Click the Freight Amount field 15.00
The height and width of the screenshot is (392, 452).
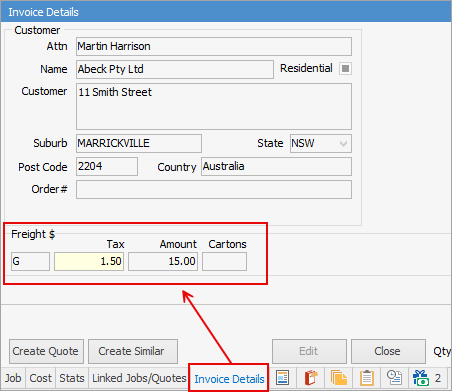coord(163,261)
